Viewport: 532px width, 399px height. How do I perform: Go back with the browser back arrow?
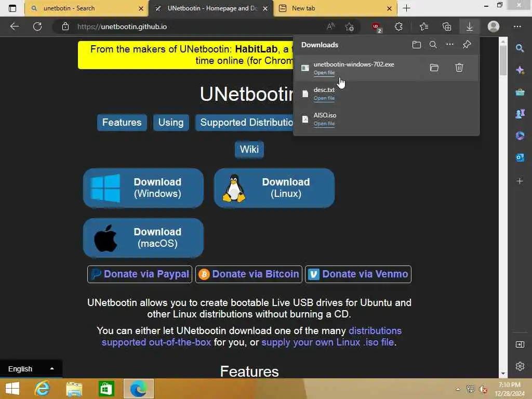14,26
